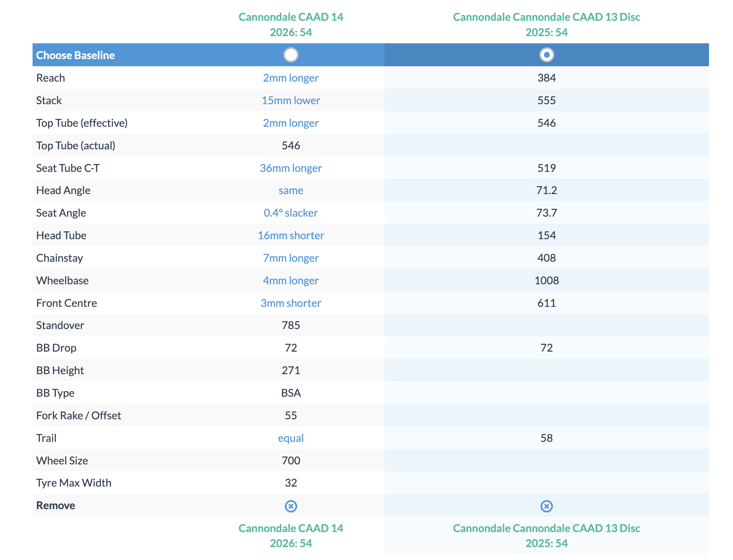This screenshot has height=560, width=733.
Task: Select CAAD 14 as the baseline
Action: pos(291,55)
